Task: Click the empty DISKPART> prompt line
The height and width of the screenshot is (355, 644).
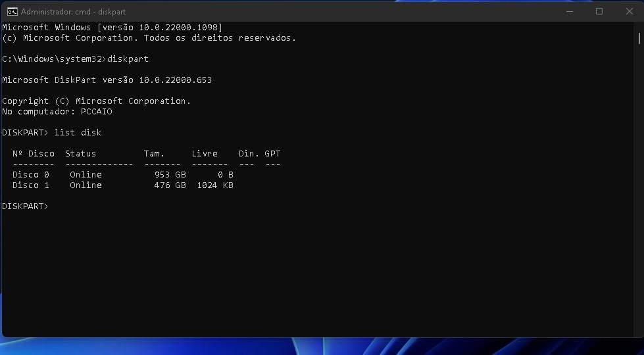Action: (25, 206)
